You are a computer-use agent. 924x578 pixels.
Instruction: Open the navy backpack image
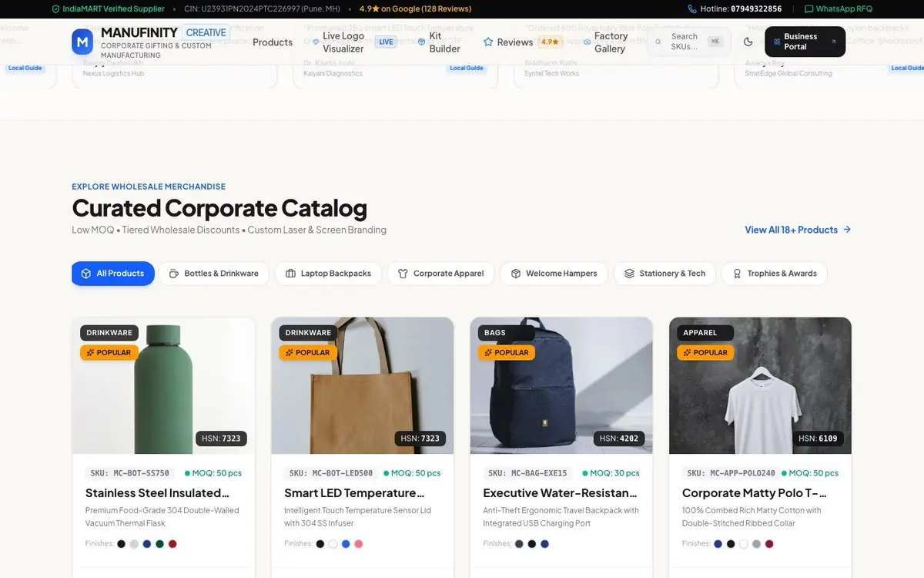[x=561, y=385]
